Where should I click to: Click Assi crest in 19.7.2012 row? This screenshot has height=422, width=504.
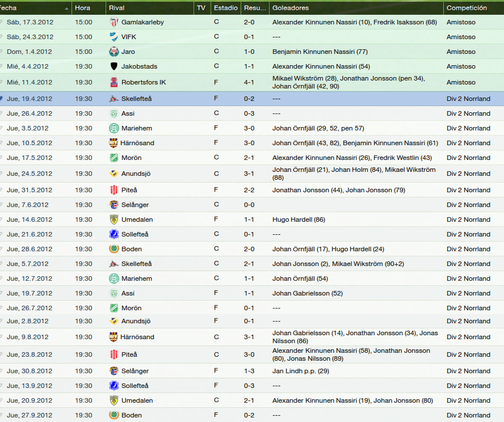click(114, 293)
